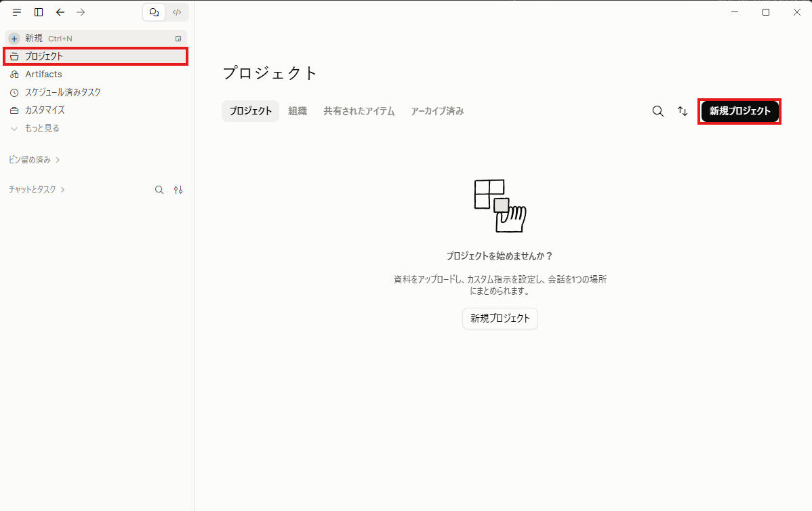Screen dimensions: 812x511
Task: Search projects with the magnifier icon
Action: pos(657,111)
